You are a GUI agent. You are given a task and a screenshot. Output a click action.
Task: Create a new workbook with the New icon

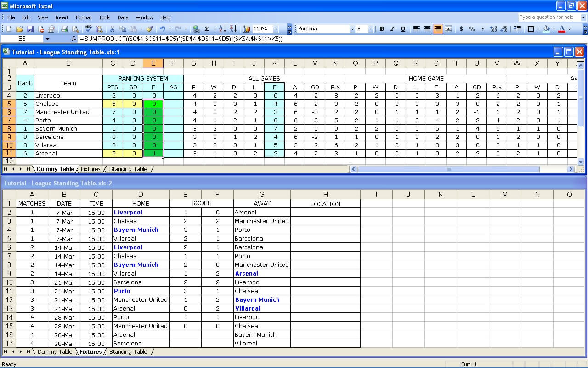click(x=10, y=29)
